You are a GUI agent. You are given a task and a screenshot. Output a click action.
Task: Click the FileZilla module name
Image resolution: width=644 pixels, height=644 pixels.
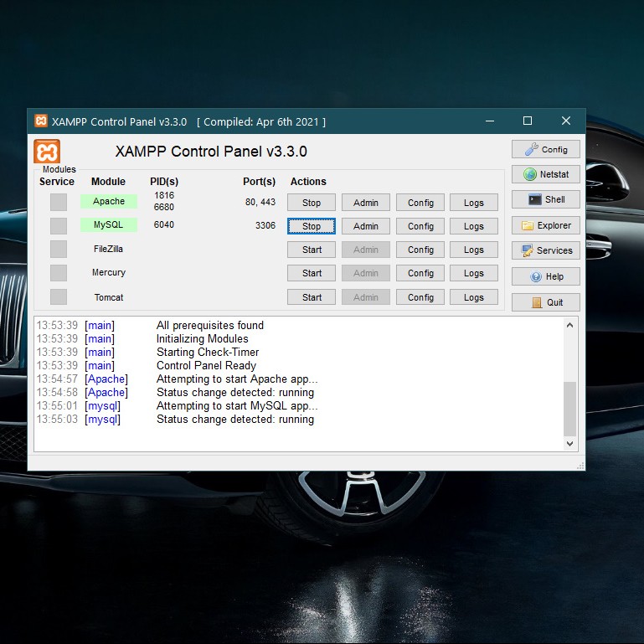tap(108, 249)
